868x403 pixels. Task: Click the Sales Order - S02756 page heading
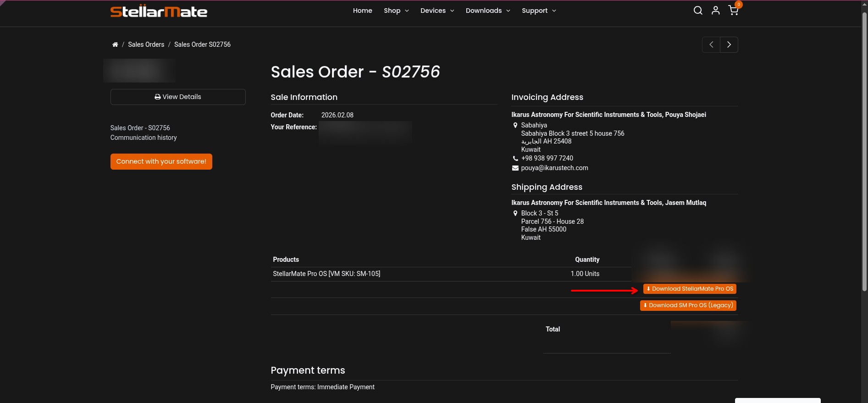point(355,72)
